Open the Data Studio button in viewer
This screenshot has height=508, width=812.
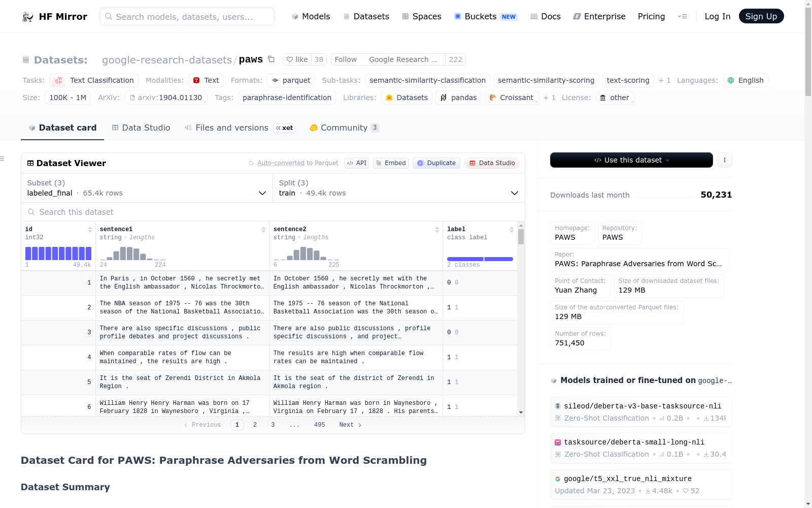(491, 163)
